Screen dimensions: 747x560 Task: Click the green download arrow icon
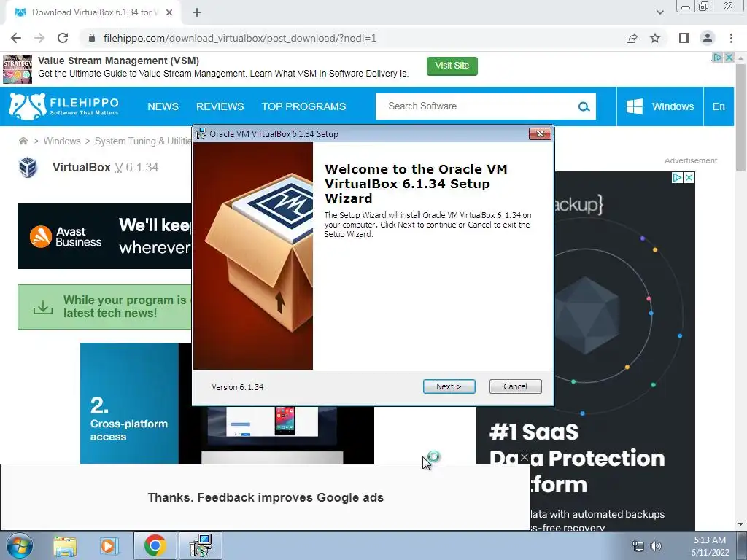(x=43, y=307)
